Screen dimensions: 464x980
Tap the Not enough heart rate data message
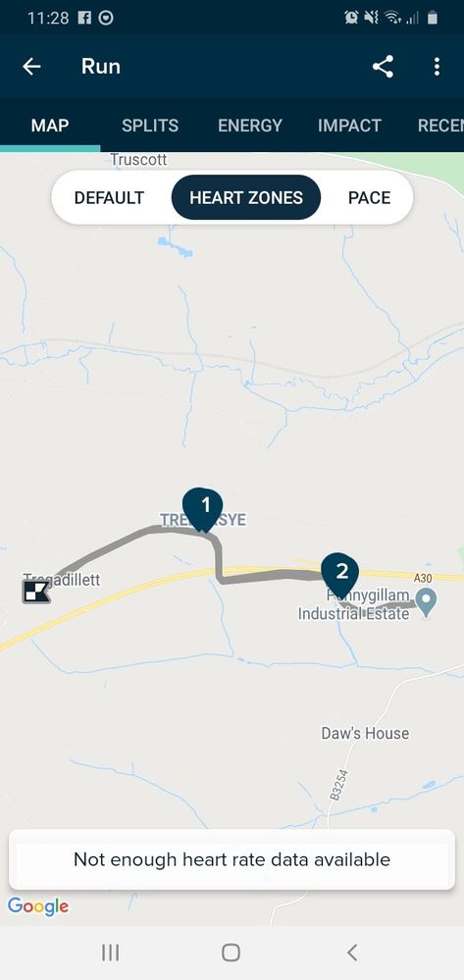click(x=232, y=859)
